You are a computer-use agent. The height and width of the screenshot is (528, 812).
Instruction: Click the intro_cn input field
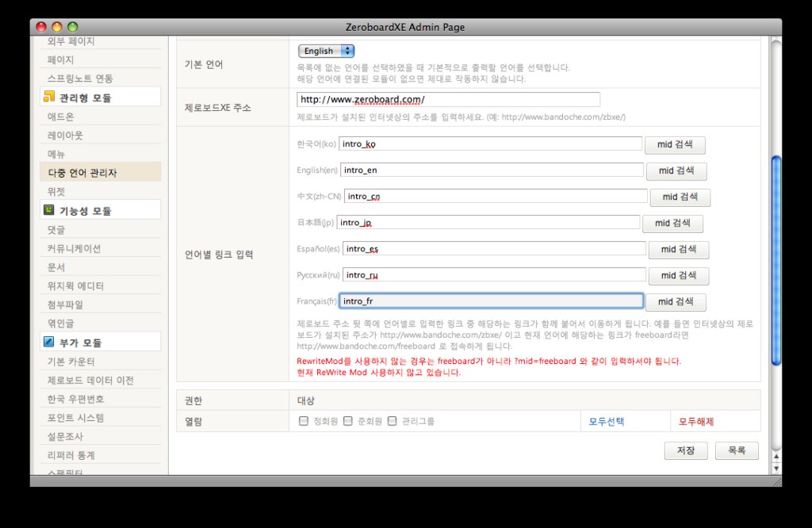click(x=496, y=196)
